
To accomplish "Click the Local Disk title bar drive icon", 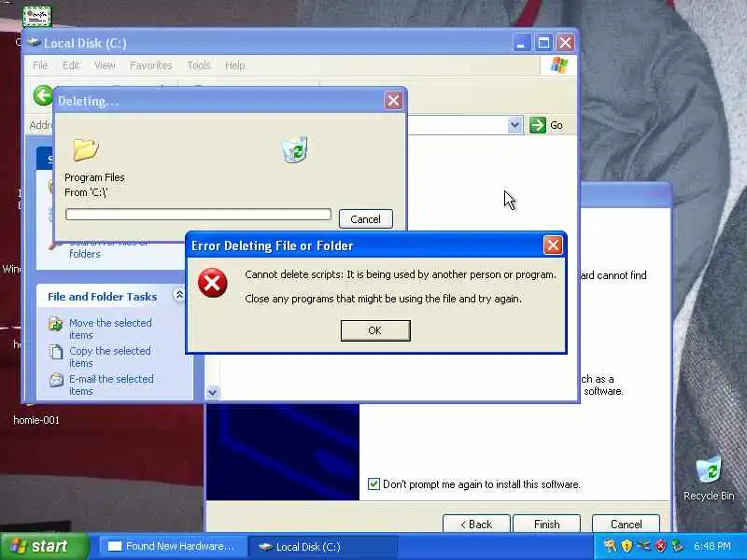I will [34, 42].
